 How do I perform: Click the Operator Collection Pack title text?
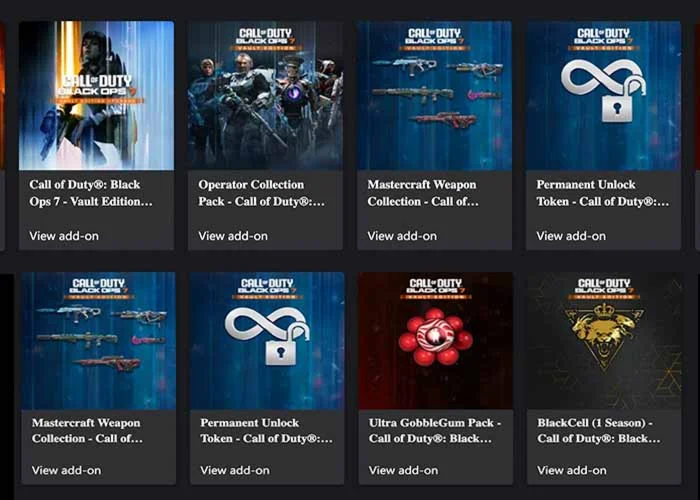tap(262, 193)
